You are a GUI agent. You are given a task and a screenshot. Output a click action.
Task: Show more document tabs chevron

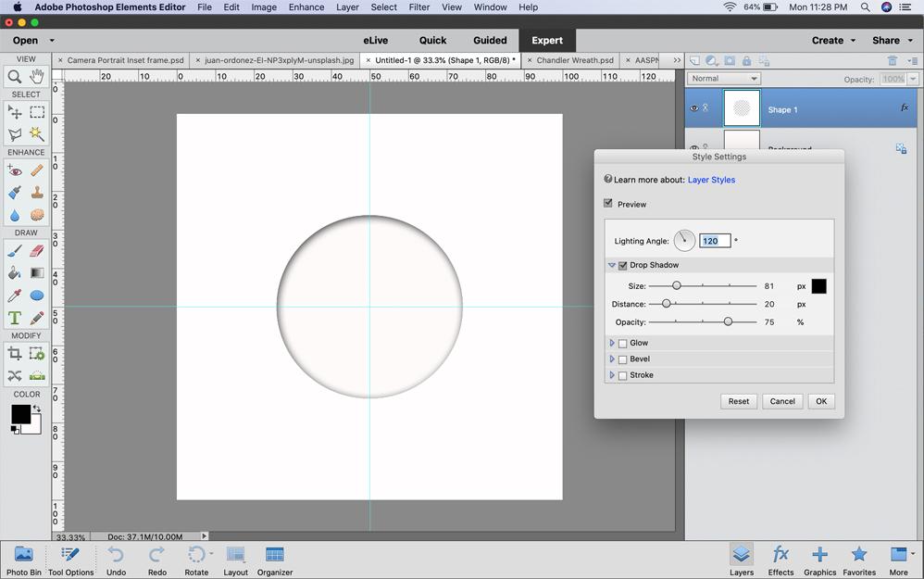click(677, 60)
